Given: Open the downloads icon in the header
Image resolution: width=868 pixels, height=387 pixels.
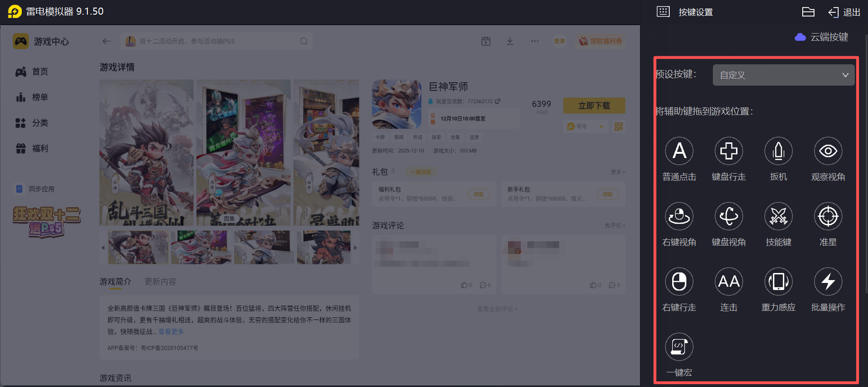Looking at the screenshot, I should click(x=510, y=41).
